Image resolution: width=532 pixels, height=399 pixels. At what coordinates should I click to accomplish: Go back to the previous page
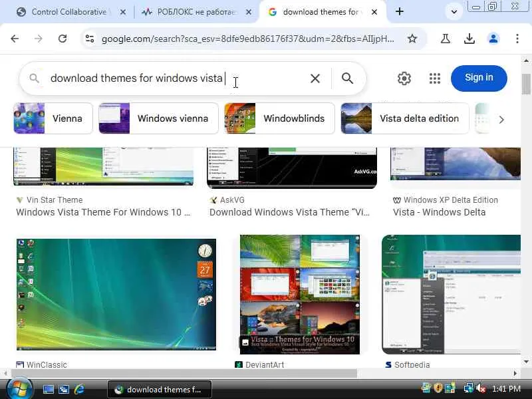(15, 39)
